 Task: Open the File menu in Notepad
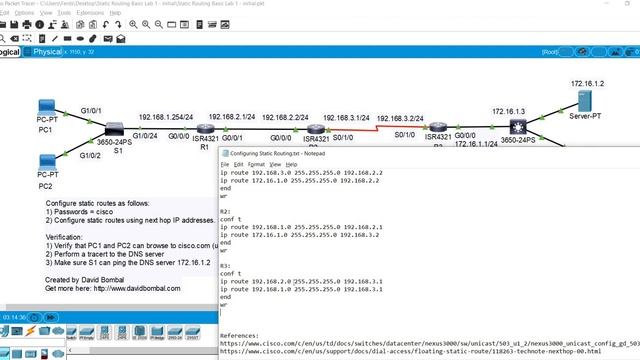pos(225,164)
